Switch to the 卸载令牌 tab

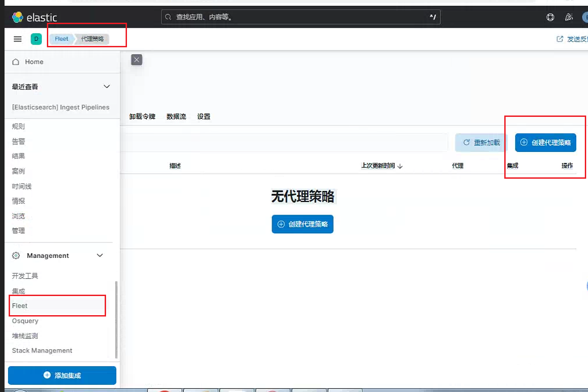142,117
